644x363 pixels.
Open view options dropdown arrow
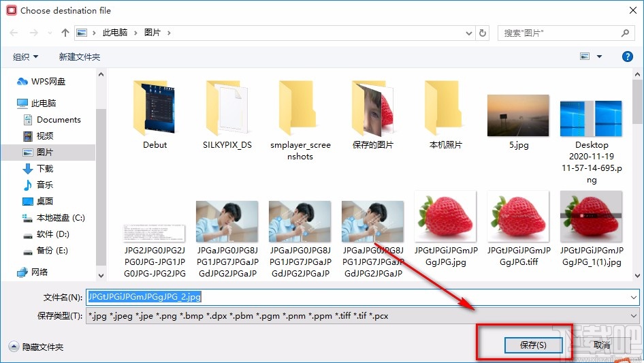coord(599,57)
